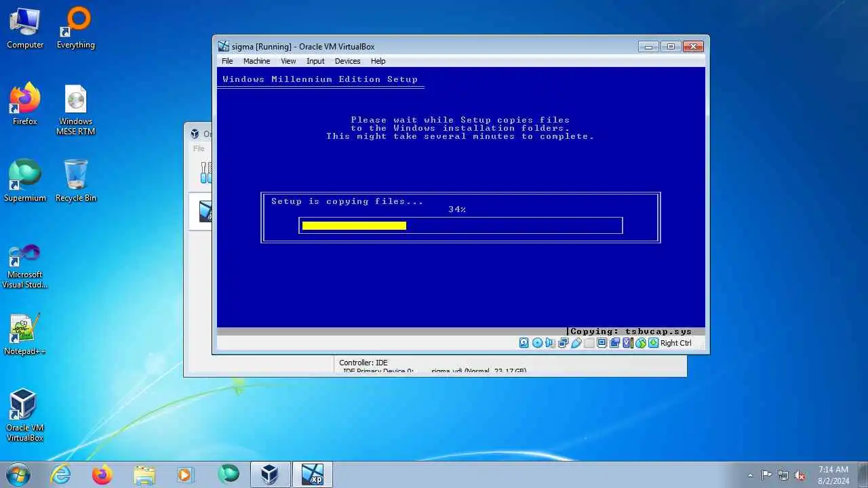Open Windows Explorer from the taskbar
This screenshot has height=488, width=868.
tap(144, 474)
